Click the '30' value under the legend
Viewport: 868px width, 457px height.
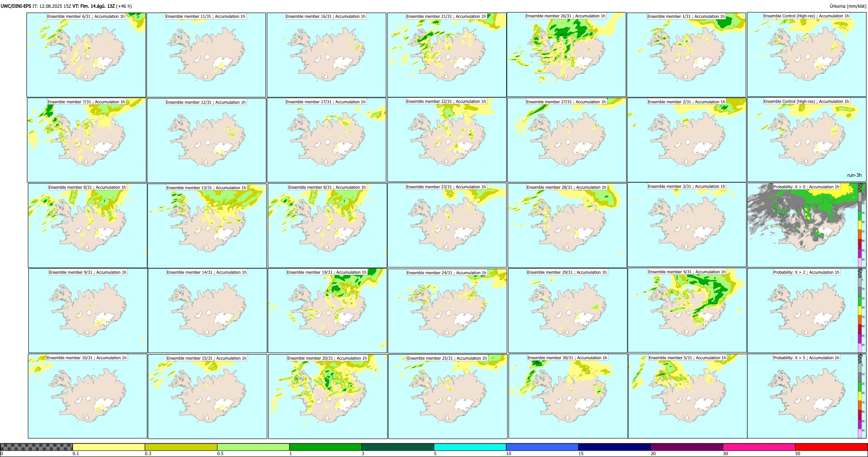tap(725, 454)
